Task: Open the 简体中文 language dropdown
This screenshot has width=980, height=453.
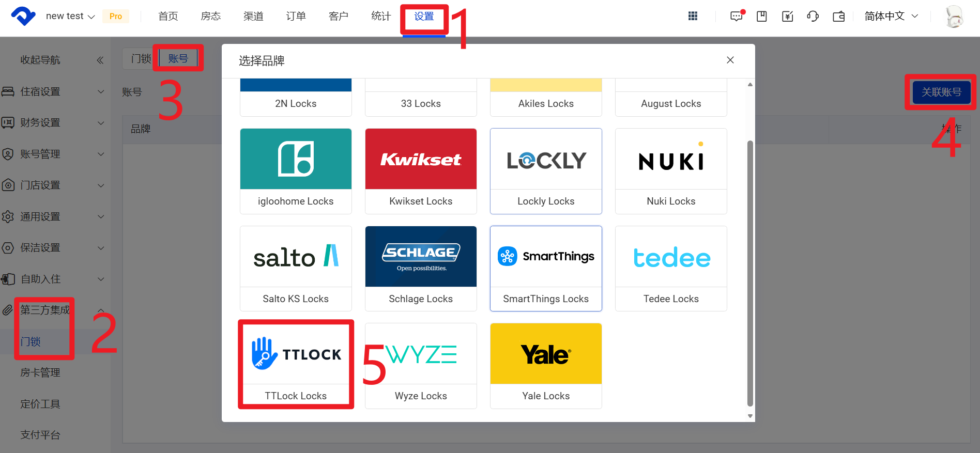Action: coord(891,17)
